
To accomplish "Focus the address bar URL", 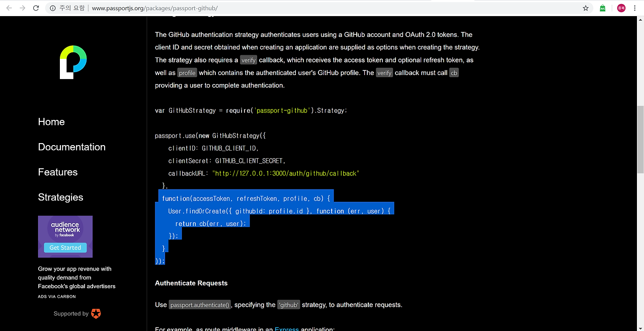I will [x=155, y=8].
